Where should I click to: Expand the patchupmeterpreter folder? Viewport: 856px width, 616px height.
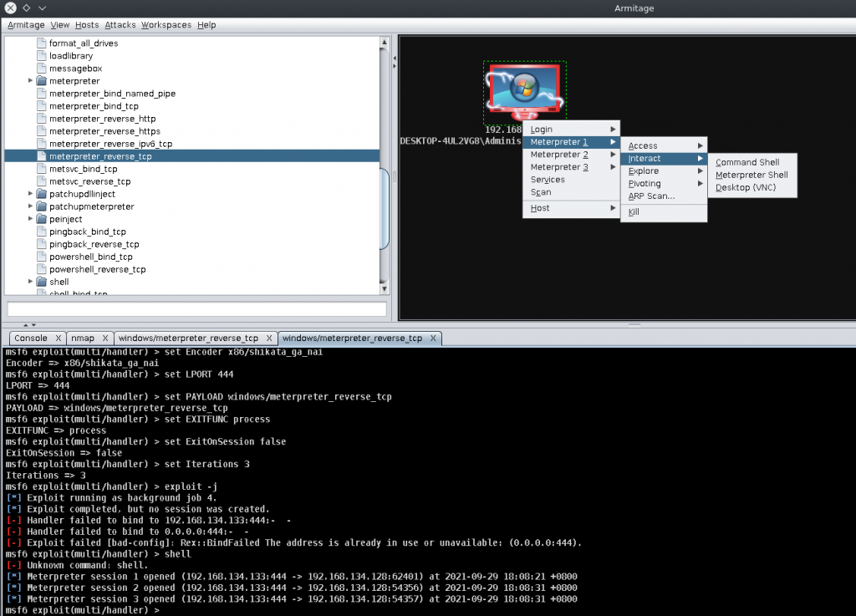[x=31, y=206]
